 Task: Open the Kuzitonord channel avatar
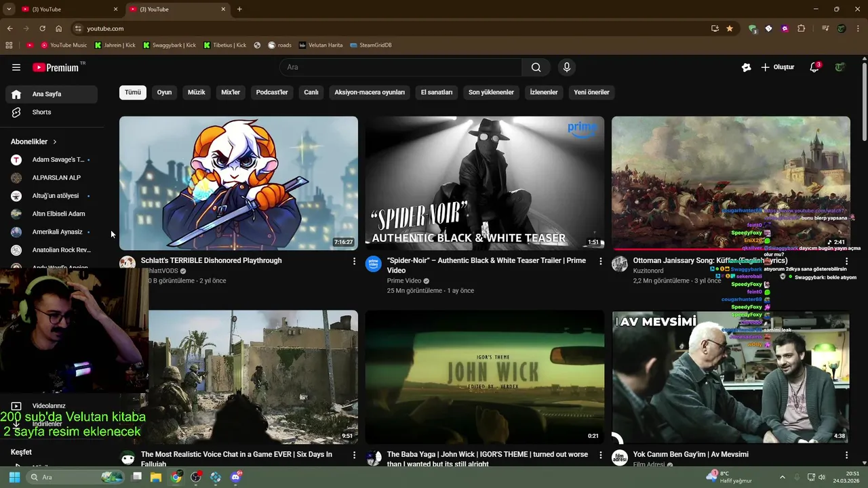click(620, 264)
